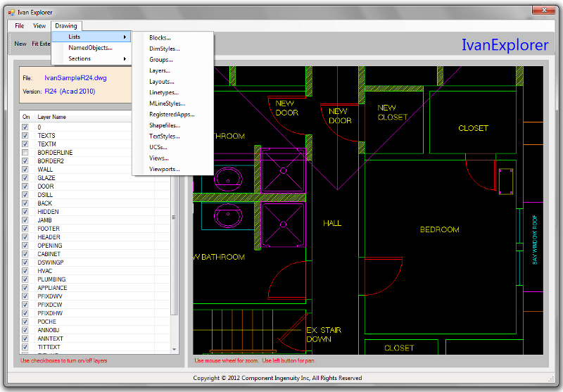Hide the WALL layer
The image size is (563, 392).
click(x=25, y=170)
